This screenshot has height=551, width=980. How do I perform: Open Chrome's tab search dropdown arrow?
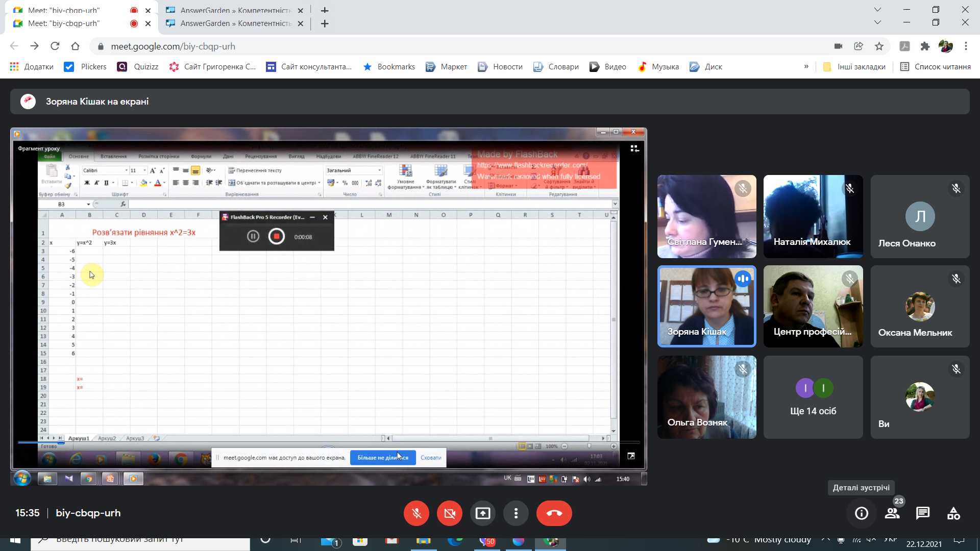877,22
